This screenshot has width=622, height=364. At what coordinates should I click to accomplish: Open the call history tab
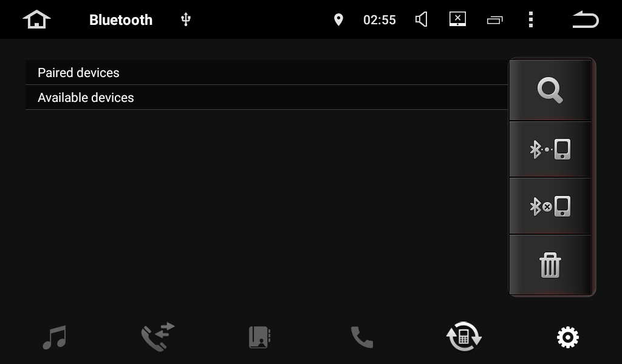[x=158, y=337]
